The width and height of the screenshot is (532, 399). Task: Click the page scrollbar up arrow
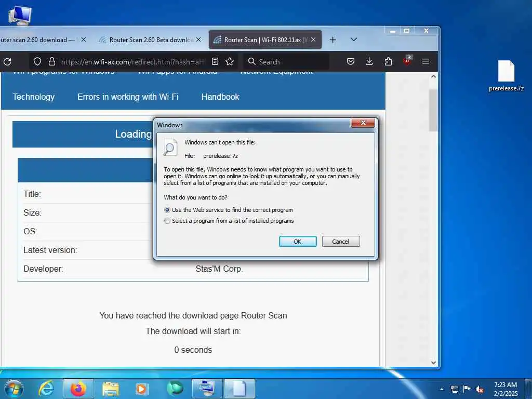click(433, 77)
